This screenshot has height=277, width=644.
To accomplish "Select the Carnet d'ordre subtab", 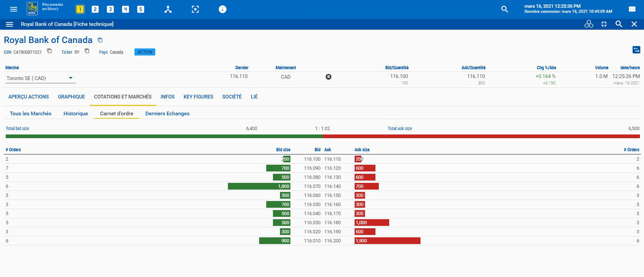I will pyautogui.click(x=117, y=114).
